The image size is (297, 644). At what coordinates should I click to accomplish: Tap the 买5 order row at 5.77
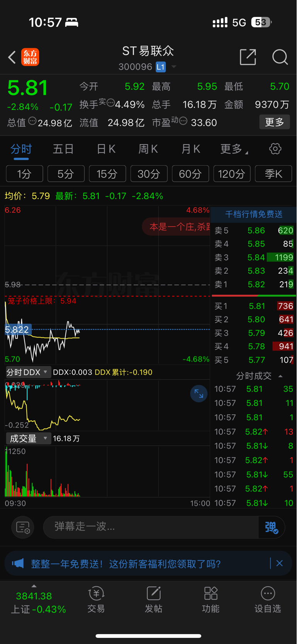(254, 360)
